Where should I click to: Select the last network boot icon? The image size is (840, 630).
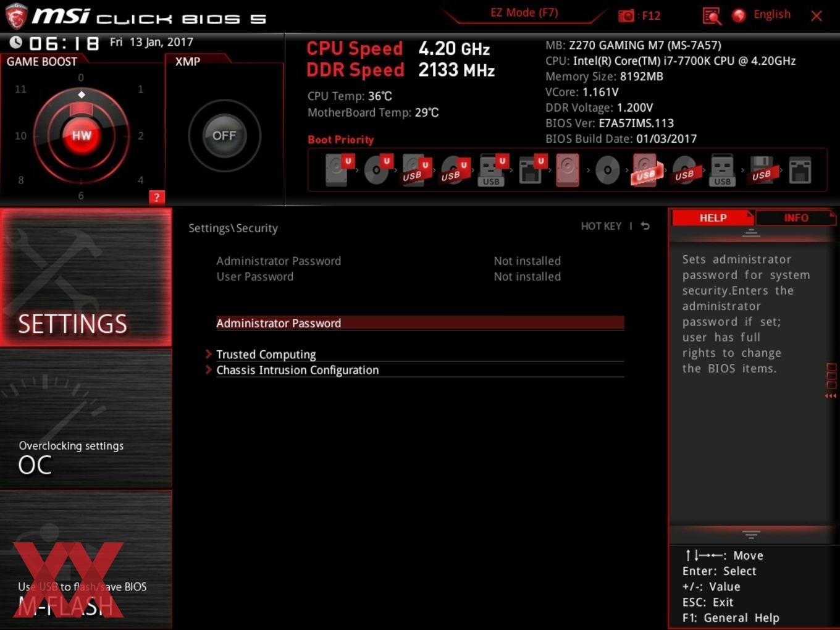tap(800, 170)
